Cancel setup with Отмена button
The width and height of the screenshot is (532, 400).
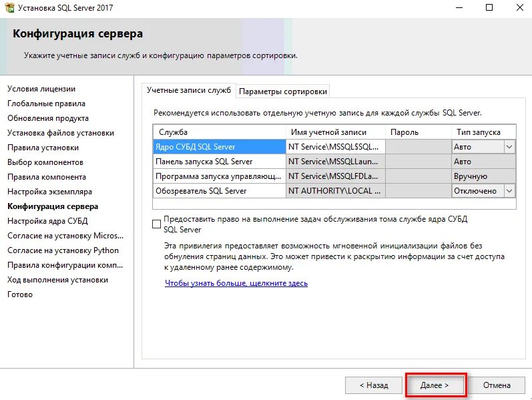(x=497, y=385)
